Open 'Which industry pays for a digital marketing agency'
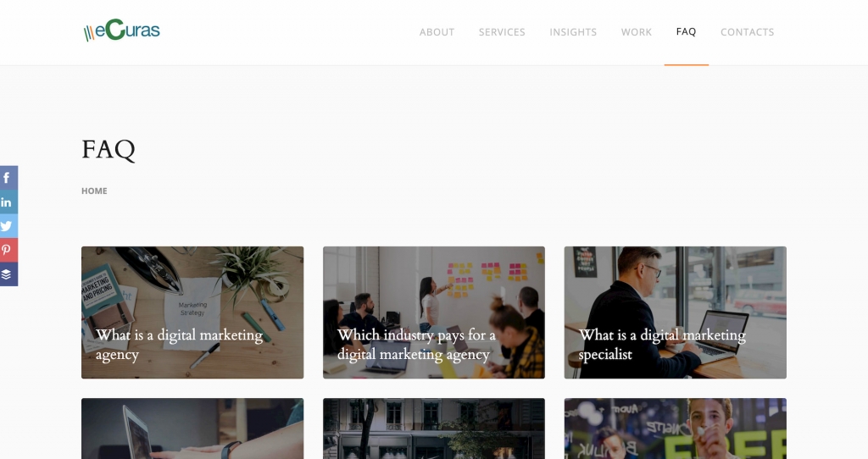This screenshot has width=868, height=459. coord(434,312)
